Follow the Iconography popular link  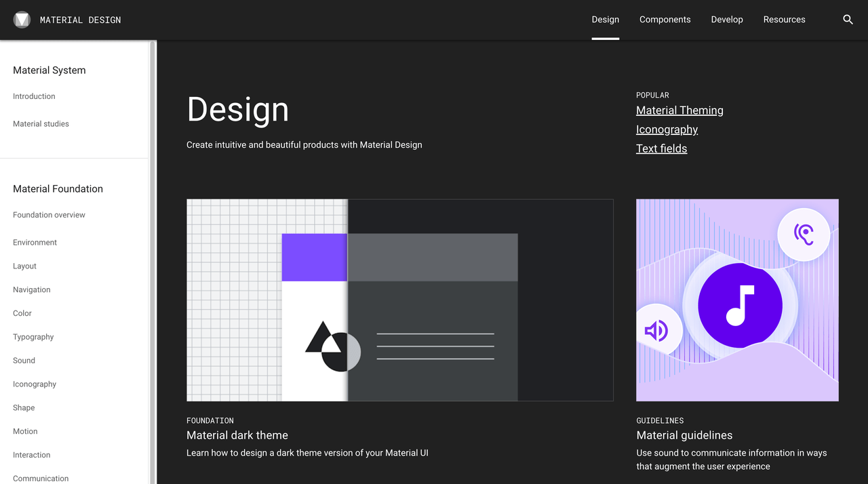[667, 129]
